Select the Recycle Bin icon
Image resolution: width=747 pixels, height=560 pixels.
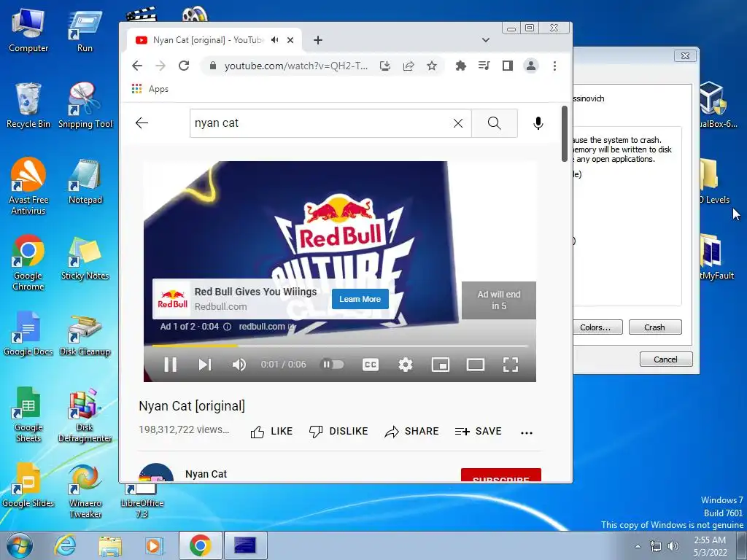[x=28, y=105]
